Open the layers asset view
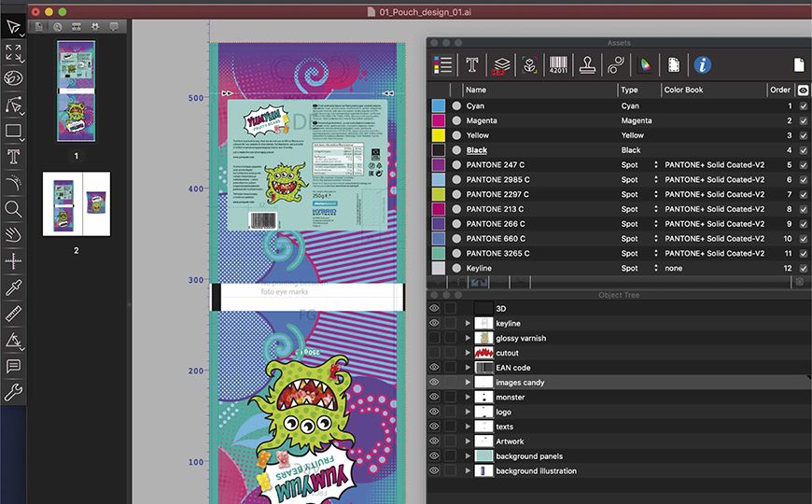 501,65
